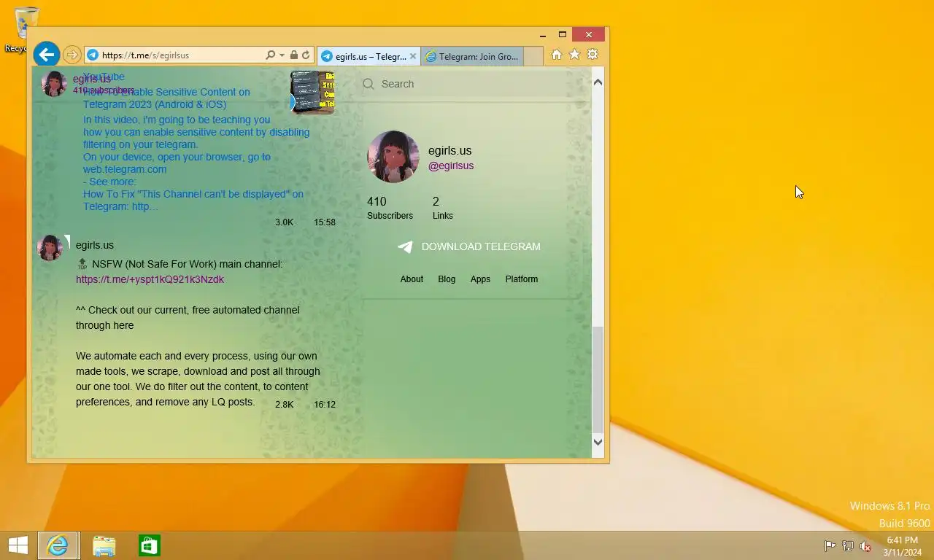Close the egirls.us – Telegram tab
Image resolution: width=934 pixels, height=560 pixels.
pyautogui.click(x=413, y=56)
